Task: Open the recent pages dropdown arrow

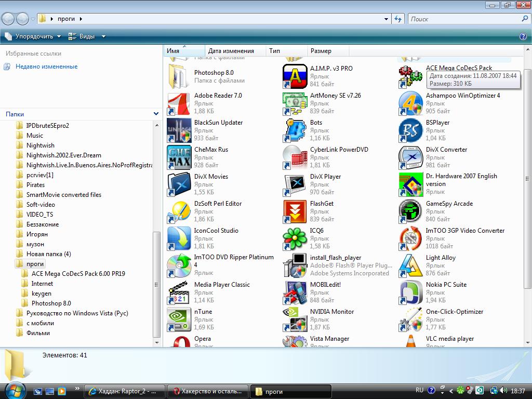Action: [x=33, y=19]
